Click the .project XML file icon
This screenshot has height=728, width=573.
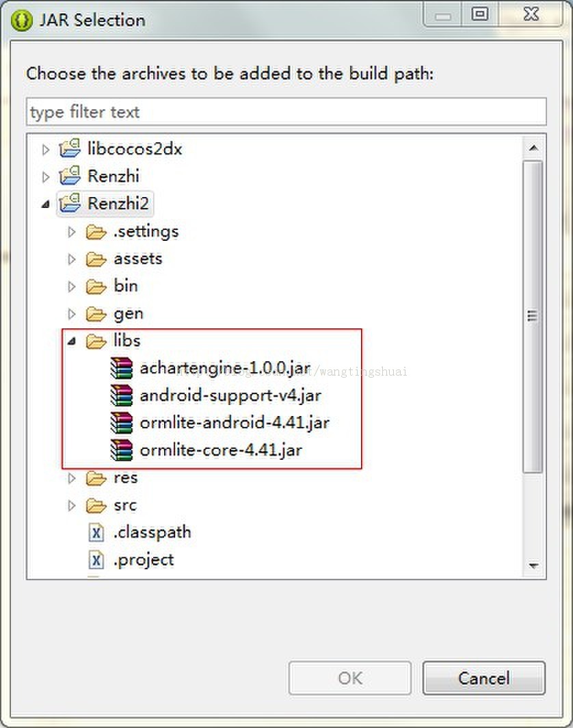tap(96, 560)
